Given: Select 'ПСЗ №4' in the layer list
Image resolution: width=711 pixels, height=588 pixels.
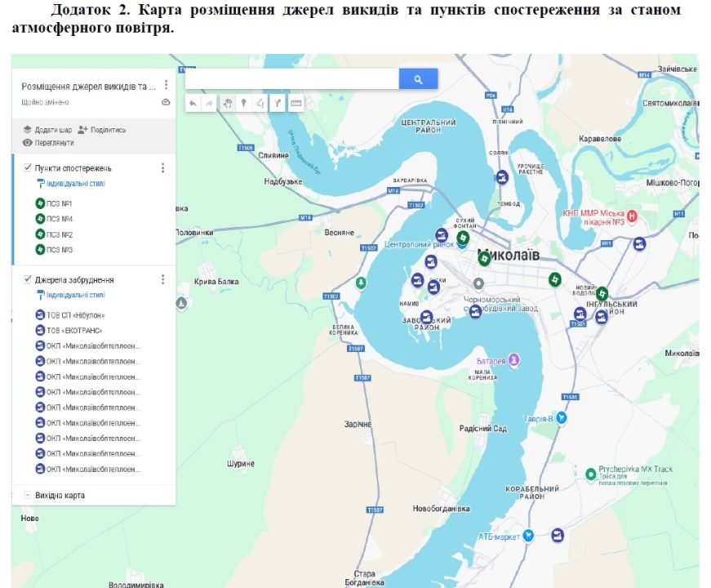Looking at the screenshot, I should click(54, 219).
